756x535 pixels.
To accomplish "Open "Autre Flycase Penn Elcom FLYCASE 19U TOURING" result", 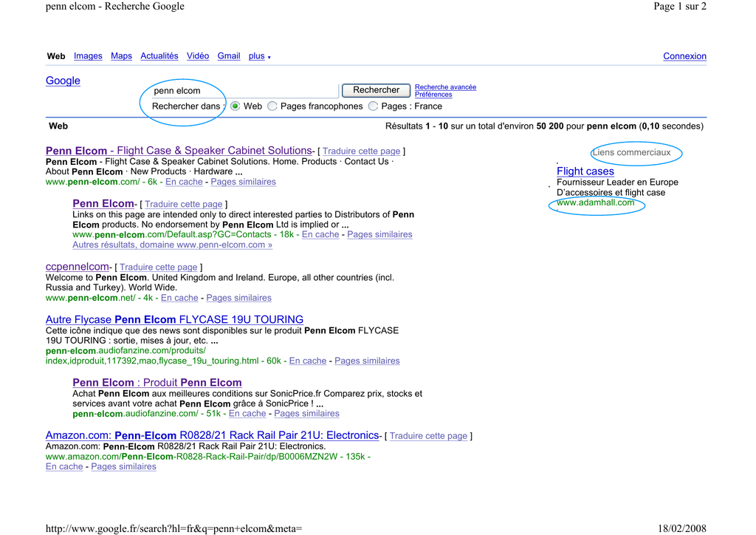I will click(x=174, y=319).
